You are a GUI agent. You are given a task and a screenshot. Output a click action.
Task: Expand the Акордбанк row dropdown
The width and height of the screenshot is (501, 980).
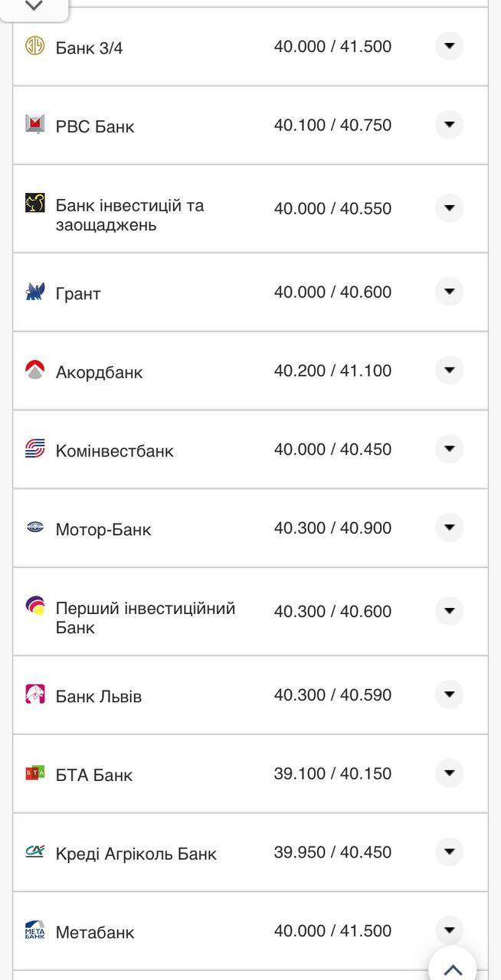(449, 370)
